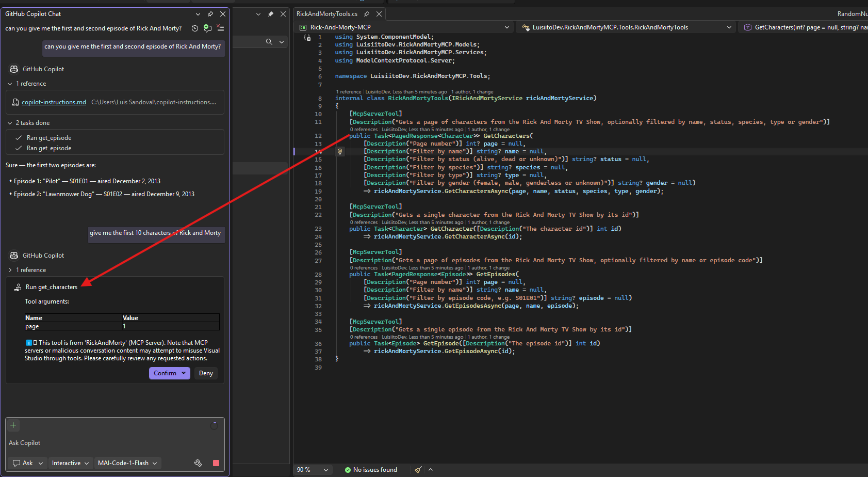Click the 'Run get_characters' label

(52, 287)
